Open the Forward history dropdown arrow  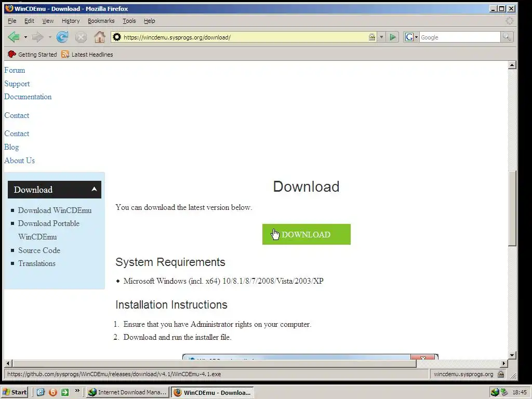(50, 37)
